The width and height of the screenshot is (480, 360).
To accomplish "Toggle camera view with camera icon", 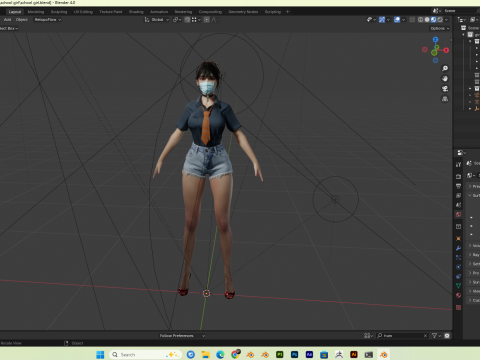I will (445, 89).
